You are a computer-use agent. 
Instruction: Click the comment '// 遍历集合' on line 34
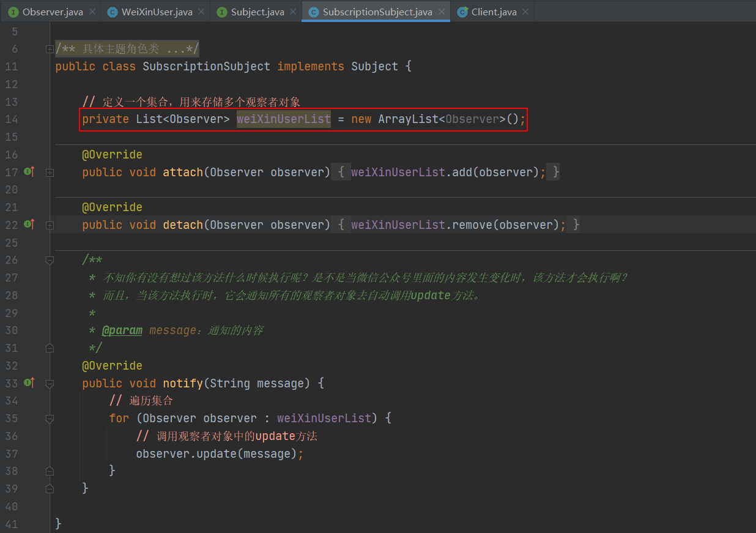point(141,401)
